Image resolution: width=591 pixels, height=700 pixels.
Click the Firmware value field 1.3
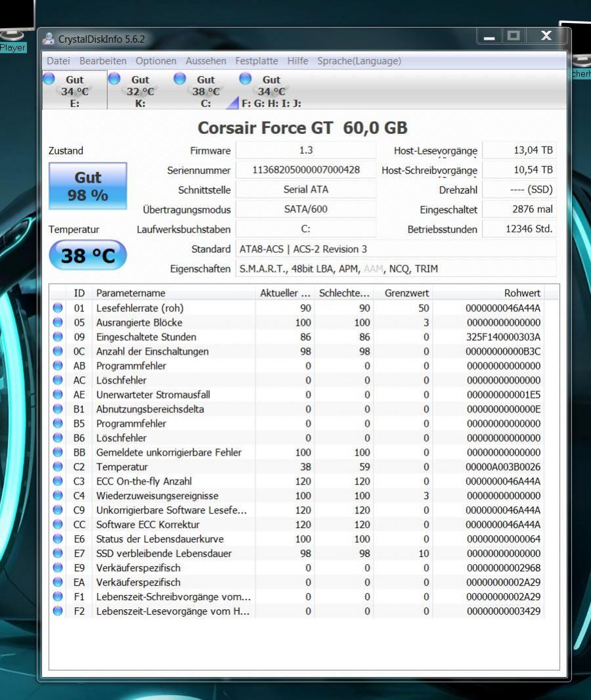pos(306,150)
